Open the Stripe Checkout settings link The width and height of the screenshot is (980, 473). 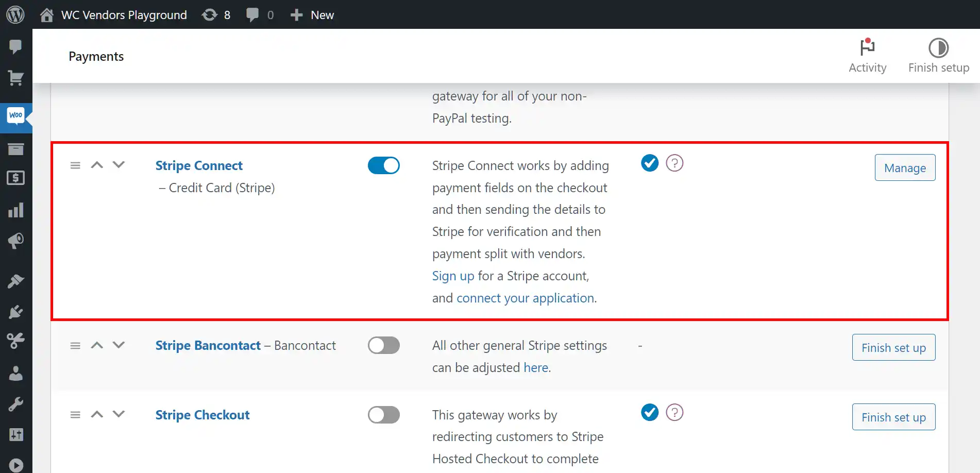(x=202, y=415)
